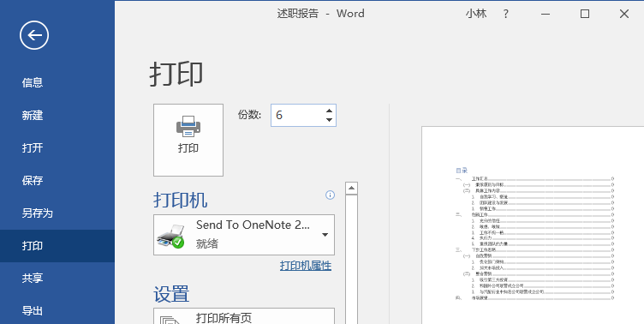Viewport: 644px width, 324px height.
Task: Expand the 打印所有页 settings dropdown
Action: (244, 316)
